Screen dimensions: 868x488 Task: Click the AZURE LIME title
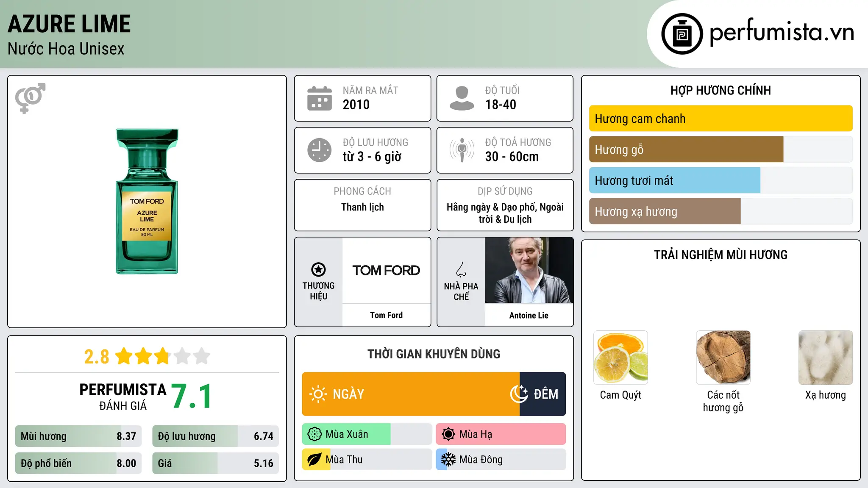pos(69,24)
